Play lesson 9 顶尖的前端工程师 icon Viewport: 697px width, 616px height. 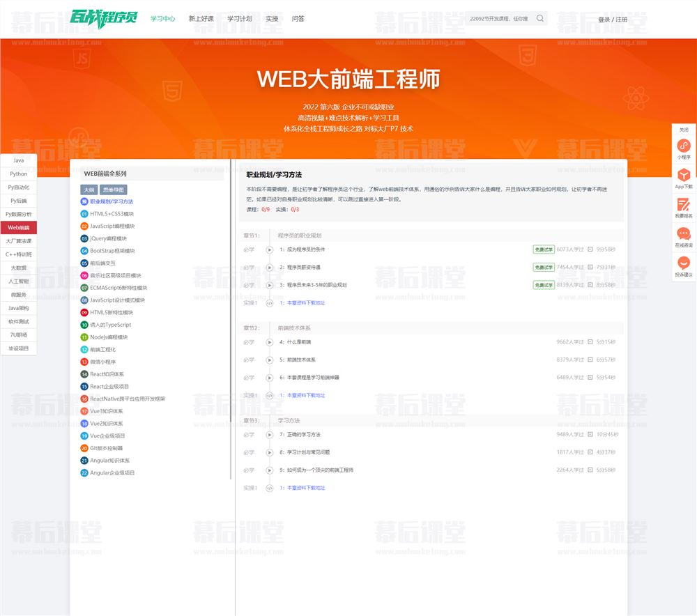[269, 470]
